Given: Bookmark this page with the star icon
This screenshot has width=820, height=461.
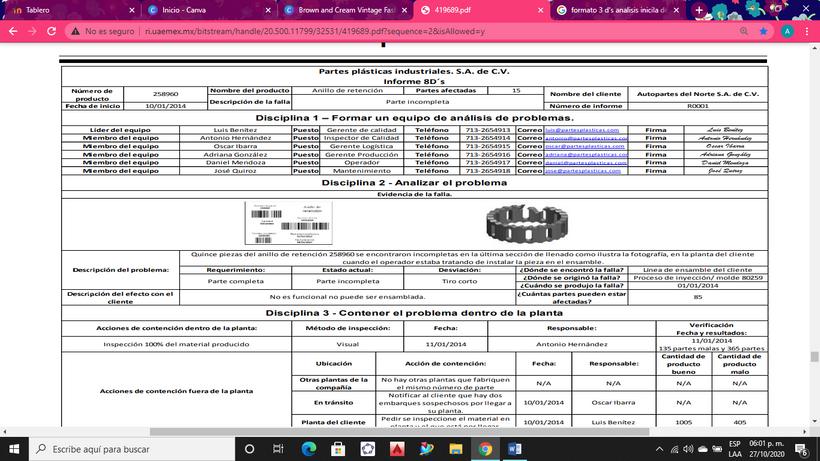Looking at the screenshot, I should [x=764, y=31].
